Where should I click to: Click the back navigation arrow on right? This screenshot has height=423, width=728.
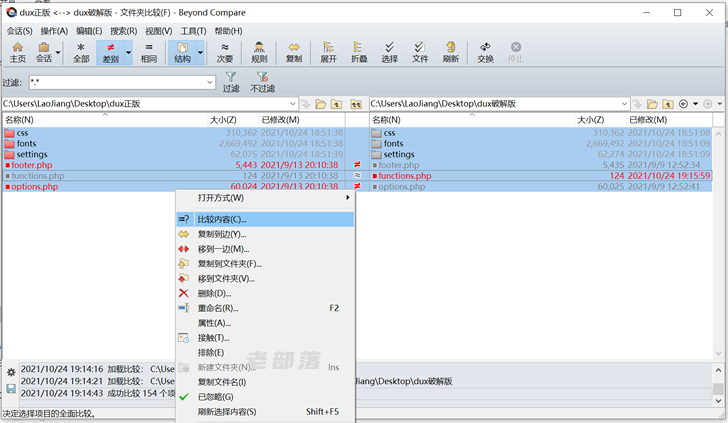683,104
